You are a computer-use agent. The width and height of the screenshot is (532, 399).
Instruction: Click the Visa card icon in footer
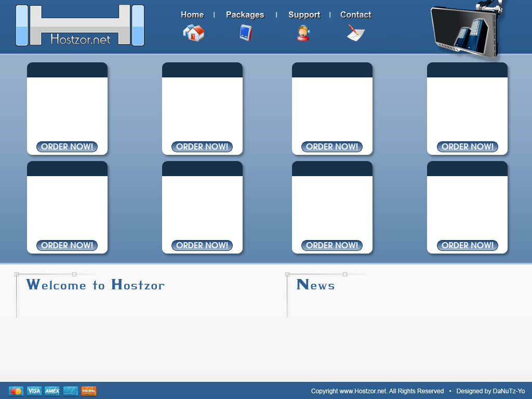pos(34,391)
